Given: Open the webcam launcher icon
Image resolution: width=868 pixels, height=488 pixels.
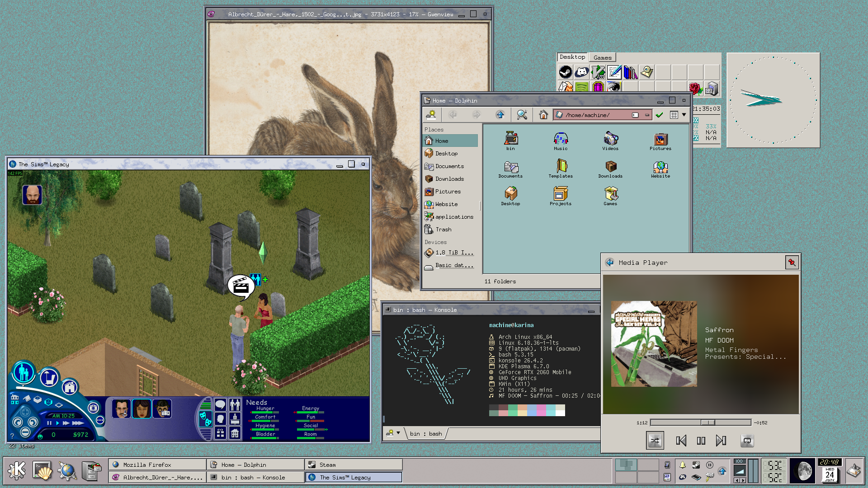Looking at the screenshot, I should click(646, 72).
